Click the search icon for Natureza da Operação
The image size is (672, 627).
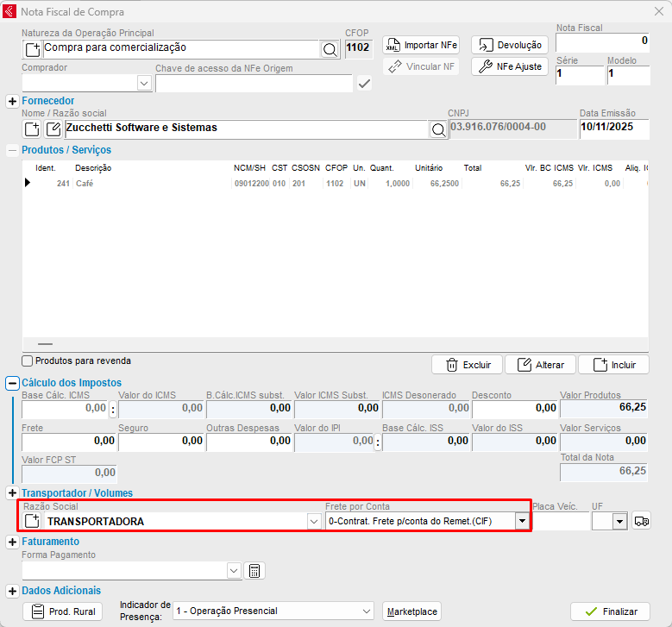click(x=330, y=49)
